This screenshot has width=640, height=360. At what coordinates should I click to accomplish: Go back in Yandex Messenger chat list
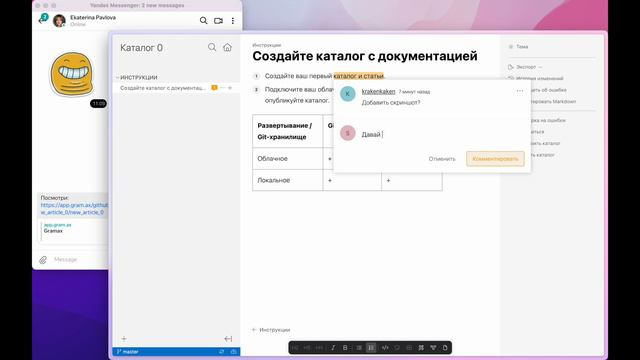click(x=42, y=20)
